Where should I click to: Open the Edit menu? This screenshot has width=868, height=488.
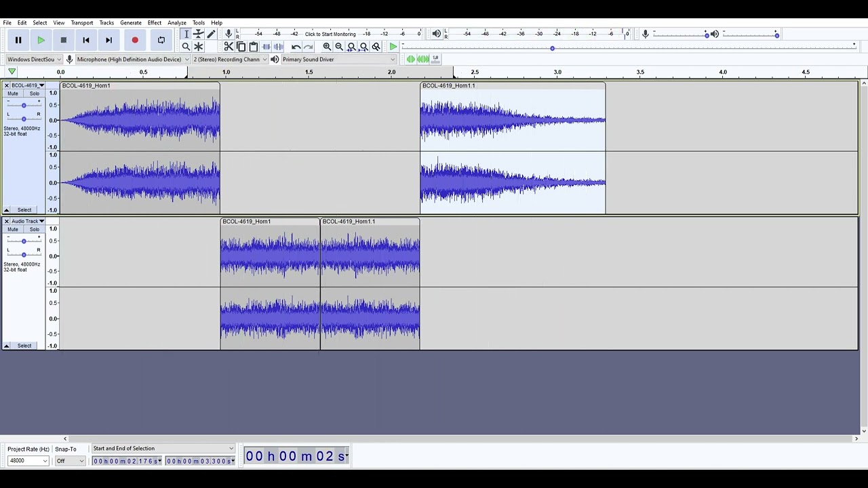tap(22, 22)
